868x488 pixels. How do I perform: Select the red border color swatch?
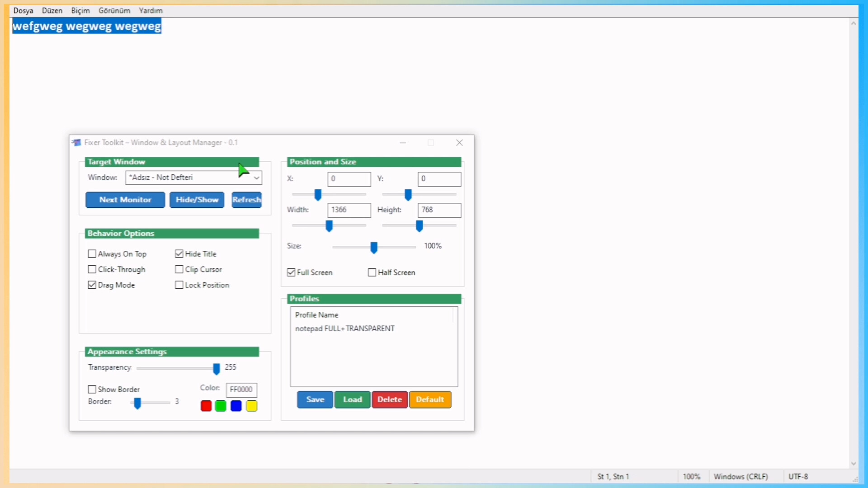[x=206, y=406]
